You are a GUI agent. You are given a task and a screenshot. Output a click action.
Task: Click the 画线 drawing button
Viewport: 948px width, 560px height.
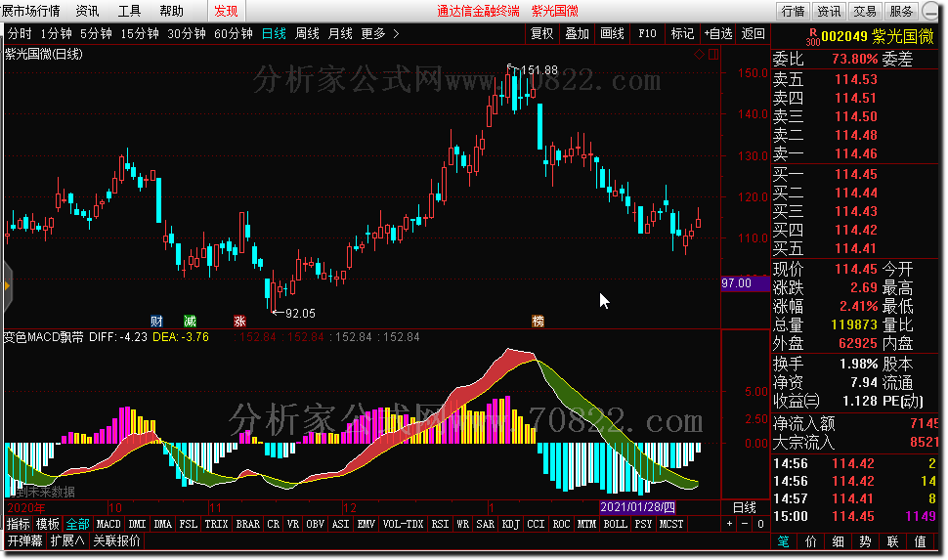pos(612,34)
